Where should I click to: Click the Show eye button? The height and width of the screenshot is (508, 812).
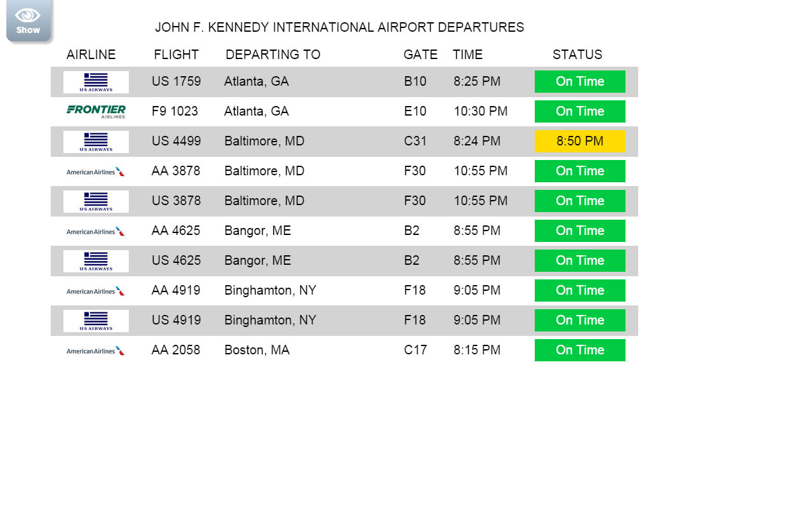[28, 20]
